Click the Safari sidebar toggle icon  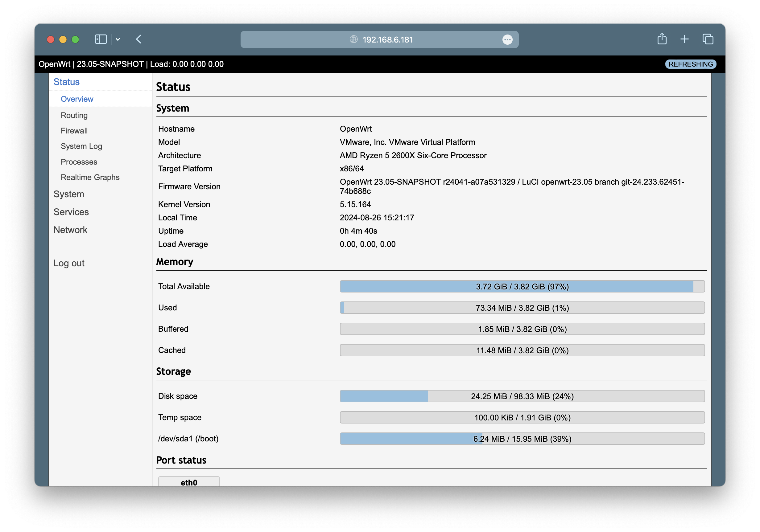click(x=101, y=39)
